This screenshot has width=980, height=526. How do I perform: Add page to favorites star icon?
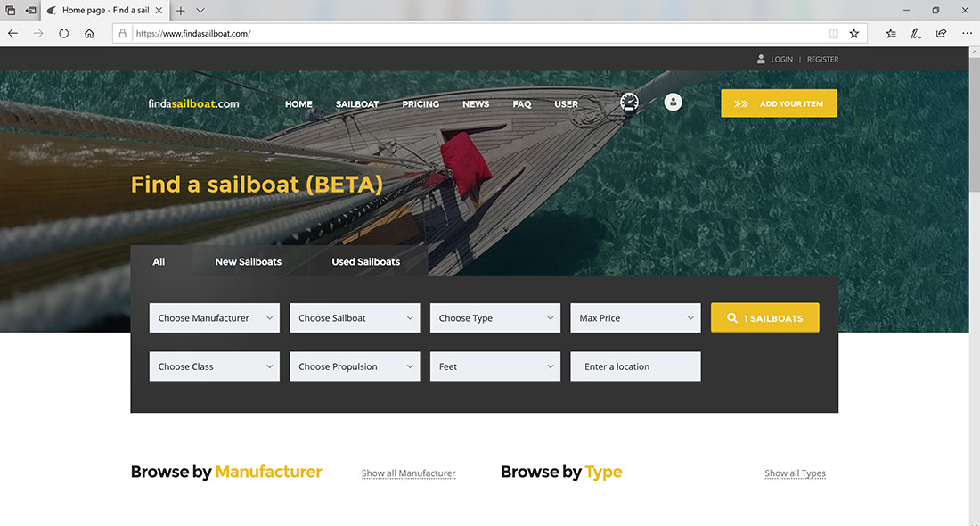coord(853,33)
